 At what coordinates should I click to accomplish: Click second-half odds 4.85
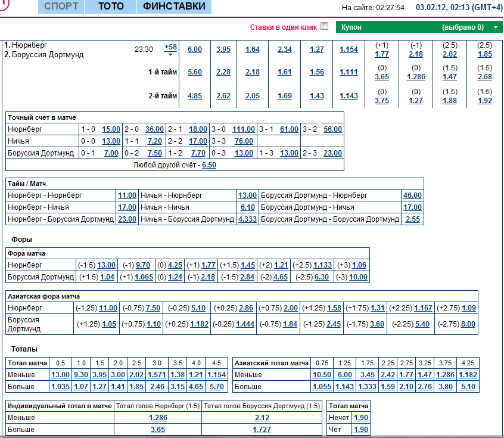pyautogui.click(x=195, y=96)
